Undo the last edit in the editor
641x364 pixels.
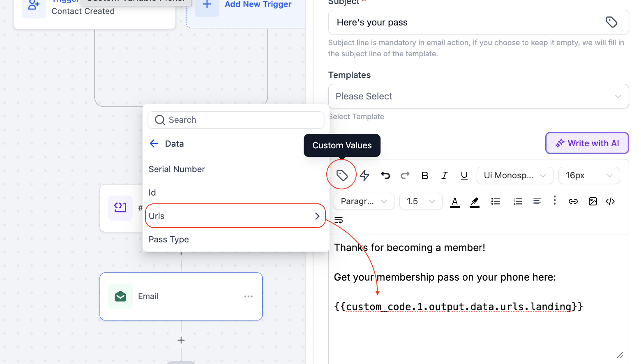pyautogui.click(x=385, y=175)
